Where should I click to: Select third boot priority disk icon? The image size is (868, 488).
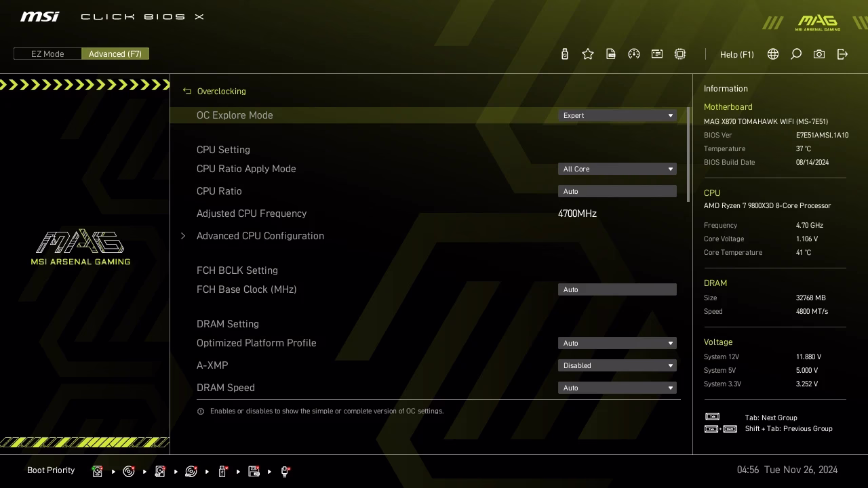pyautogui.click(x=160, y=471)
